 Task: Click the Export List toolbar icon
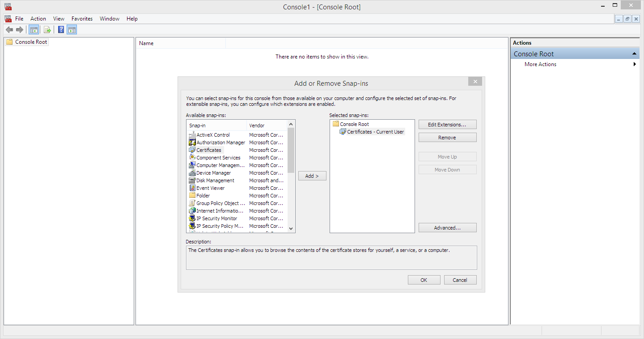[x=47, y=30]
